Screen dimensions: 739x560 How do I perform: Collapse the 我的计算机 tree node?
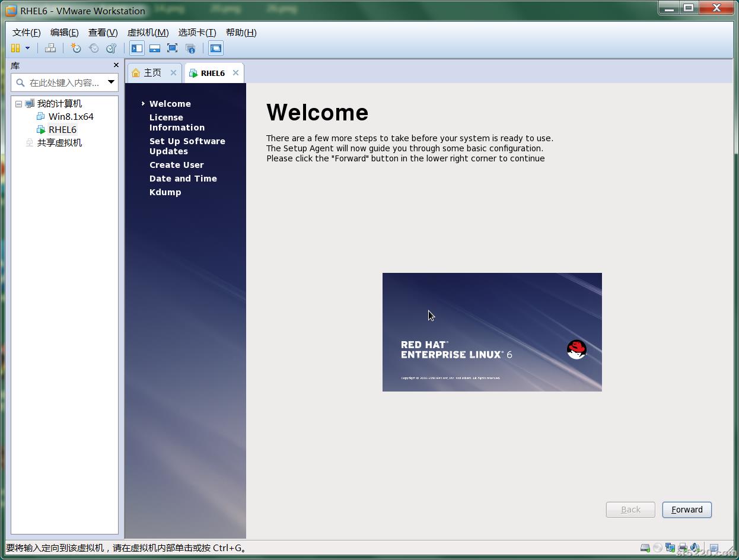[x=18, y=104]
